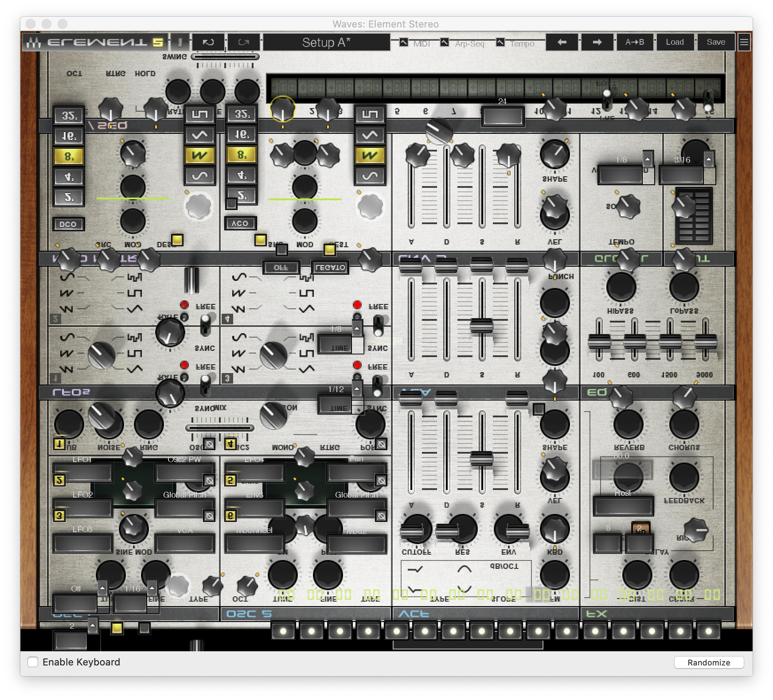Click the 24 value field above the sequencer
Viewport: 773px width, 700px height.
click(503, 117)
